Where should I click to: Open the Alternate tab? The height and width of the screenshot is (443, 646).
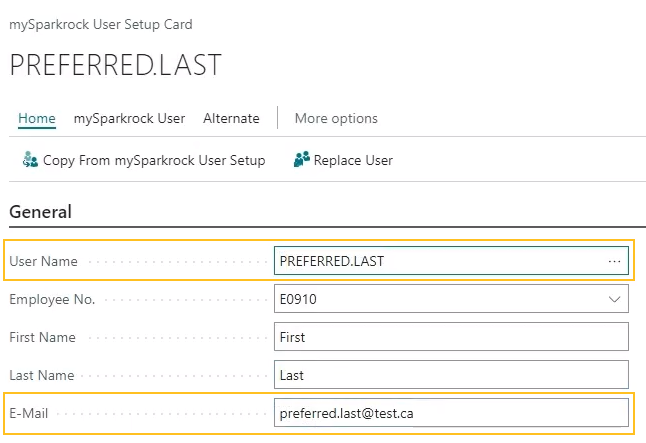231,119
